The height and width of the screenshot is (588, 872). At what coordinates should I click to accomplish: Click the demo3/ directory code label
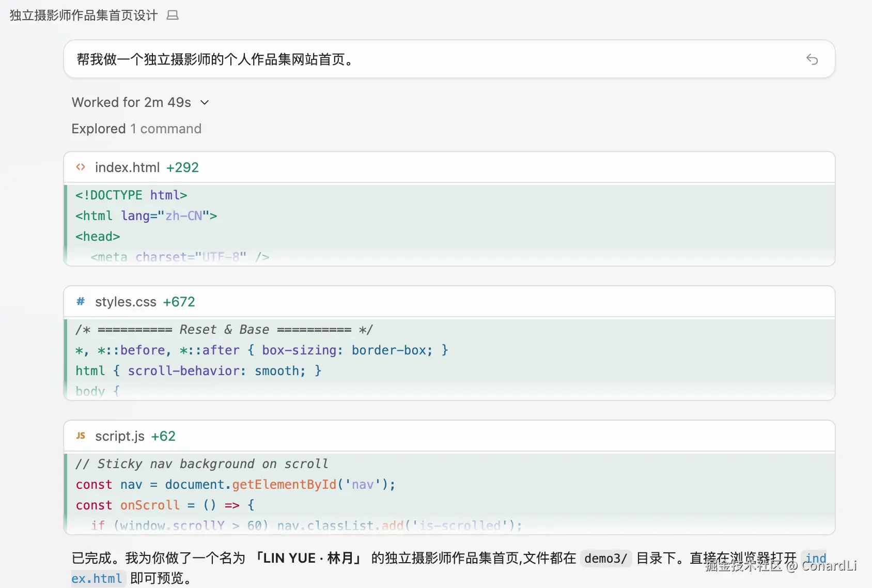tap(605, 559)
